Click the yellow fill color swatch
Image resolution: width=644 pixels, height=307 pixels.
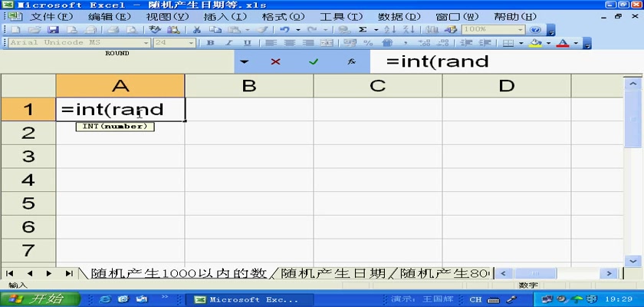click(x=536, y=43)
